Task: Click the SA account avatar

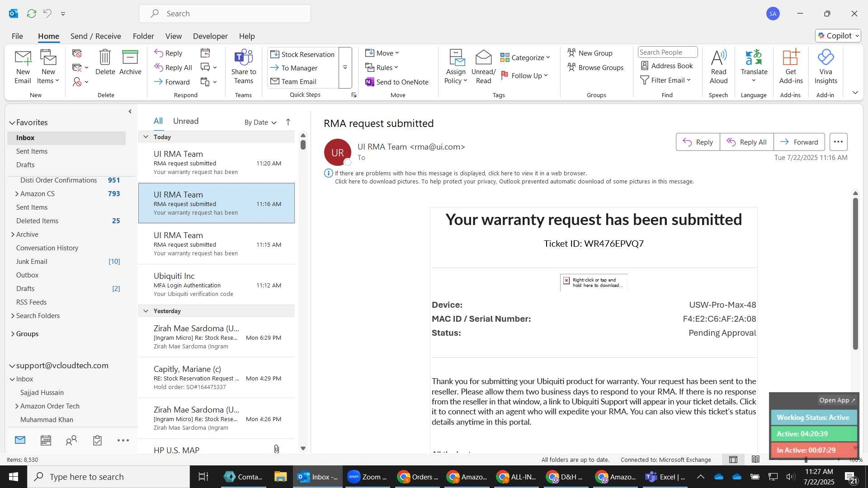Action: 773,14
